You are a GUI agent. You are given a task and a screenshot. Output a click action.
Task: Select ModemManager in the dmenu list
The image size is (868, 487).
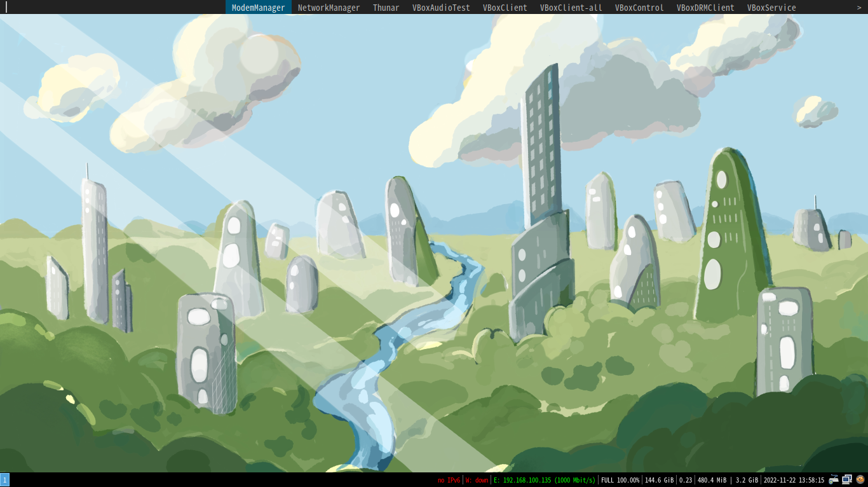point(258,8)
